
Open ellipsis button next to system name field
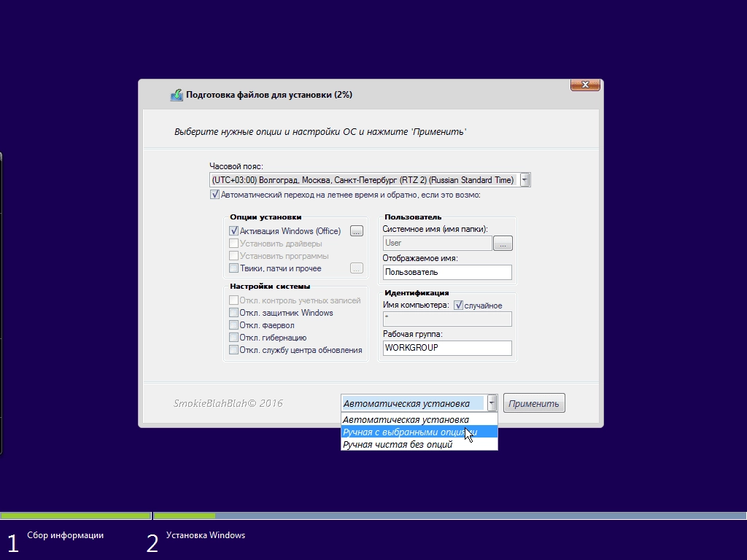point(503,244)
